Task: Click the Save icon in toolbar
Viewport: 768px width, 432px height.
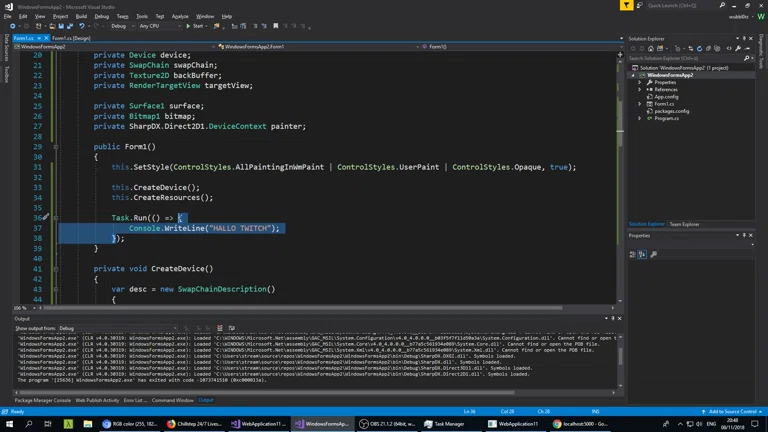Action: (x=61, y=26)
